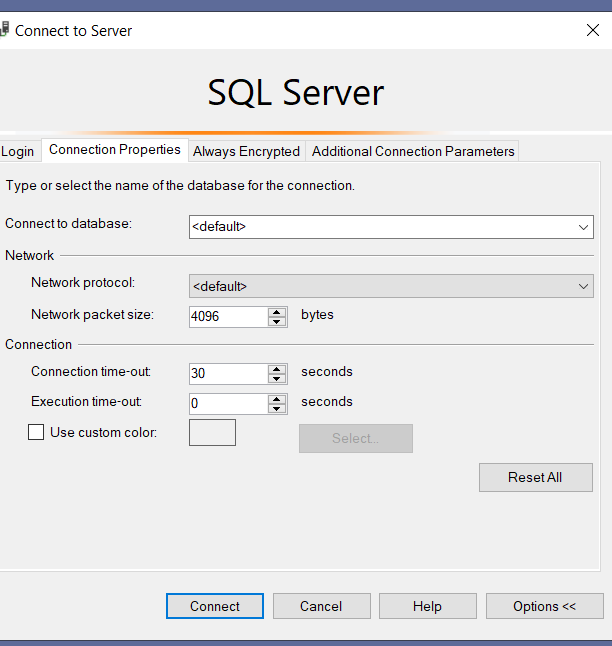
Task: Click the Connection time-out value field
Action: [x=228, y=374]
